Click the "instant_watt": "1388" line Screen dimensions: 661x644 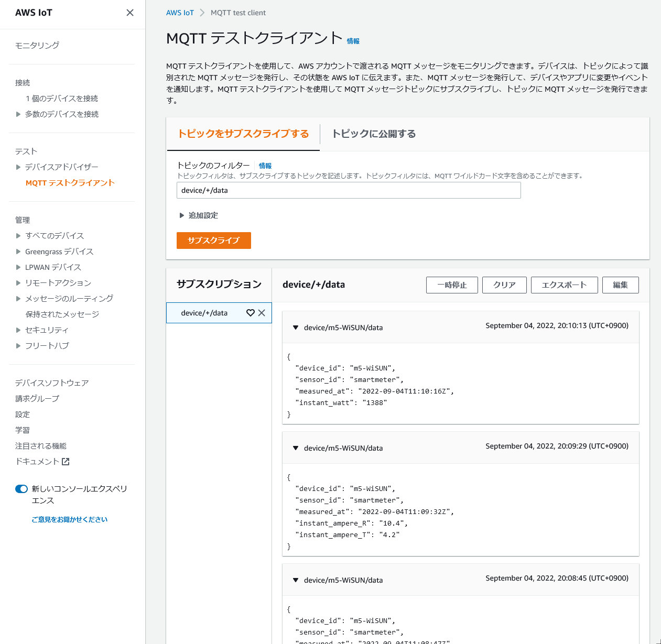tap(341, 403)
